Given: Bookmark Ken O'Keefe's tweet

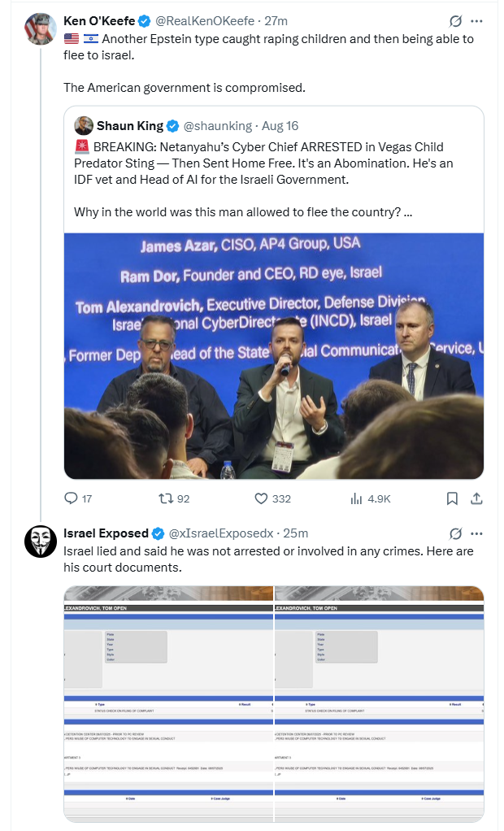Looking at the screenshot, I should [452, 498].
